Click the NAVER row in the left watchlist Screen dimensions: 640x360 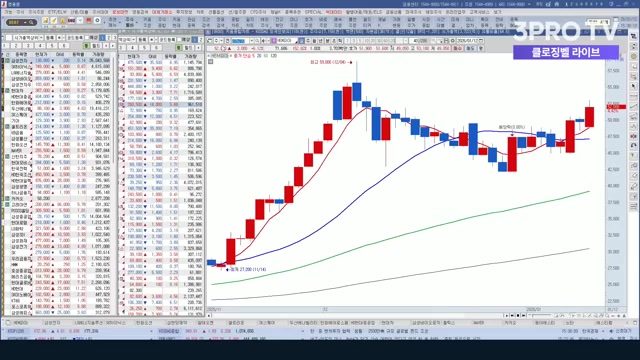point(57,151)
